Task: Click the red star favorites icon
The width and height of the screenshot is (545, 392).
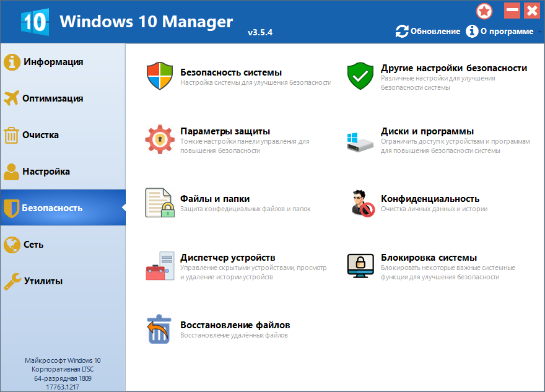Action: [484, 11]
